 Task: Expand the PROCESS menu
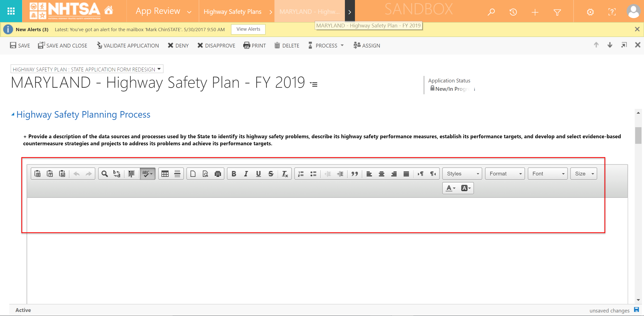tap(326, 46)
